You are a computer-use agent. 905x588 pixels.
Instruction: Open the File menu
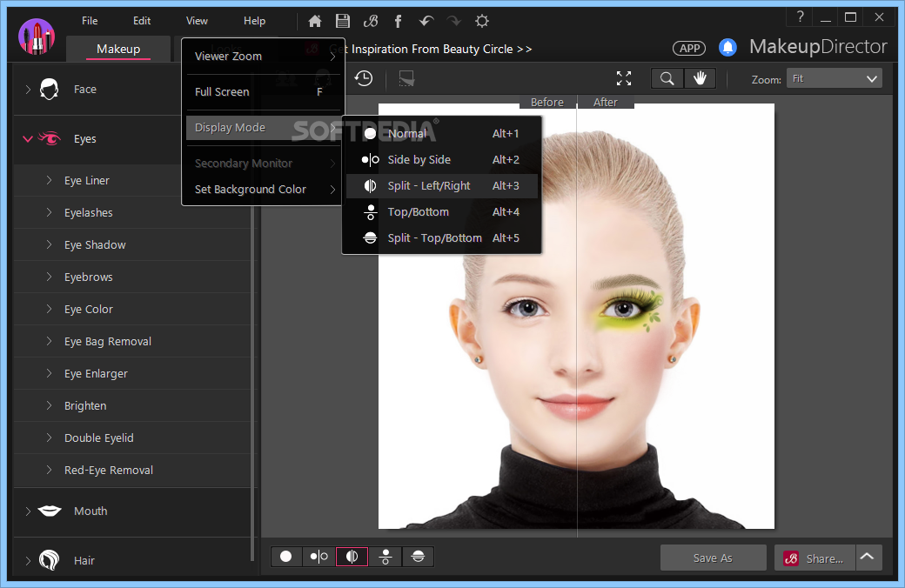pyautogui.click(x=90, y=21)
